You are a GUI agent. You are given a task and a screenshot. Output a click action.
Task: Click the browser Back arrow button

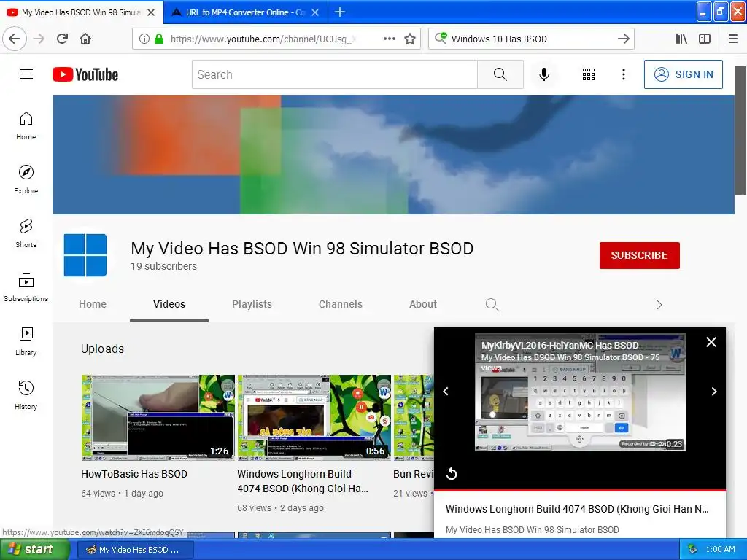click(x=15, y=39)
